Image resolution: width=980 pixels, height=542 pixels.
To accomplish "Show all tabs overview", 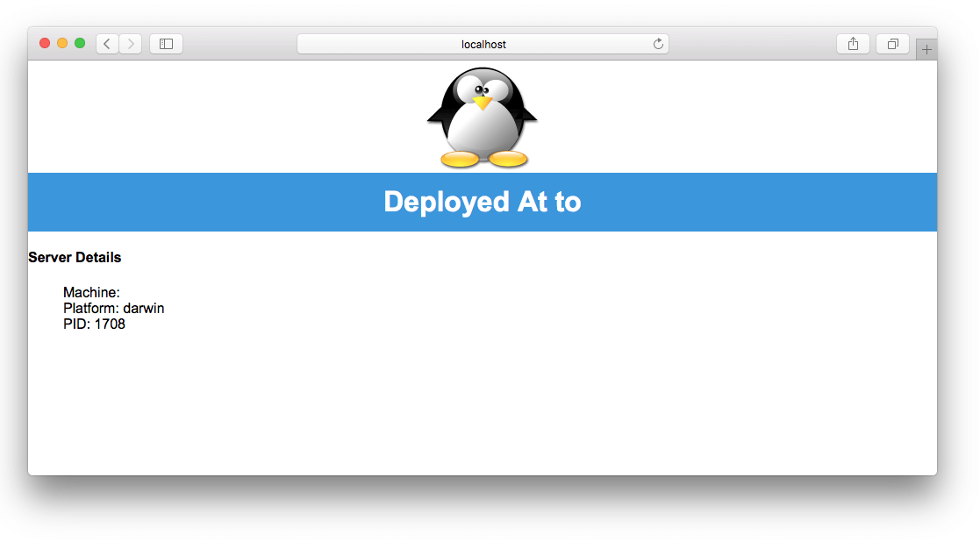I will click(892, 44).
